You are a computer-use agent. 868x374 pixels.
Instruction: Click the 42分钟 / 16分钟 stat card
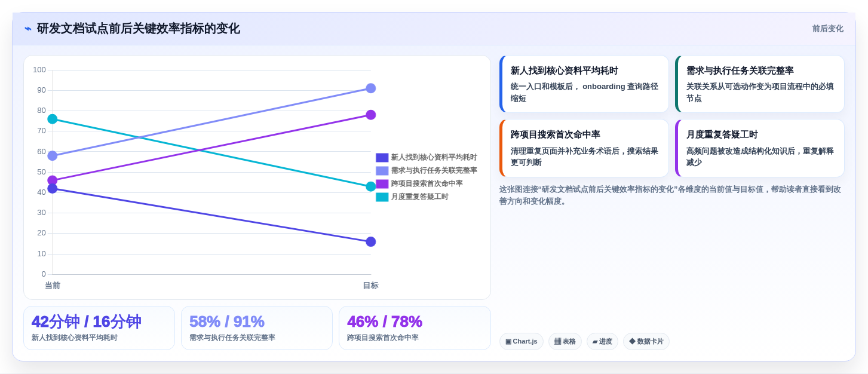point(99,328)
